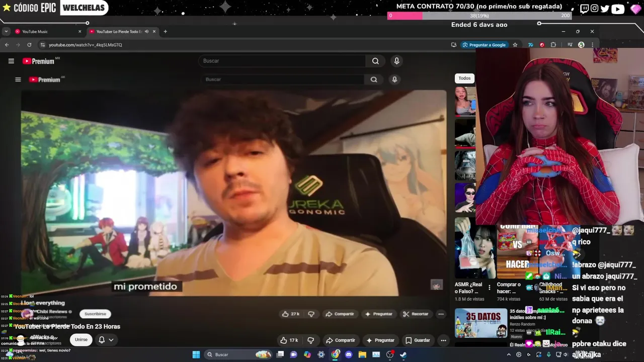644x362 pixels.
Task: Click the outer search magnifier button
Action: click(x=375, y=61)
